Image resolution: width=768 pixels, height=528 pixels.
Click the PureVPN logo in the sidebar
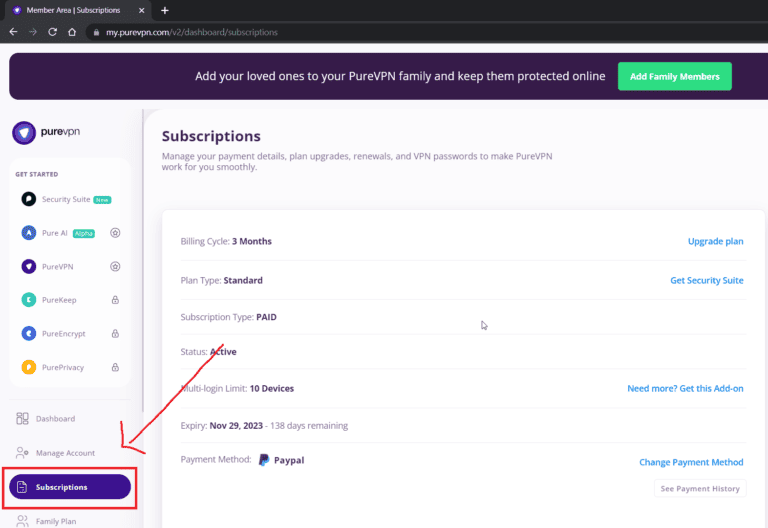tap(47, 132)
